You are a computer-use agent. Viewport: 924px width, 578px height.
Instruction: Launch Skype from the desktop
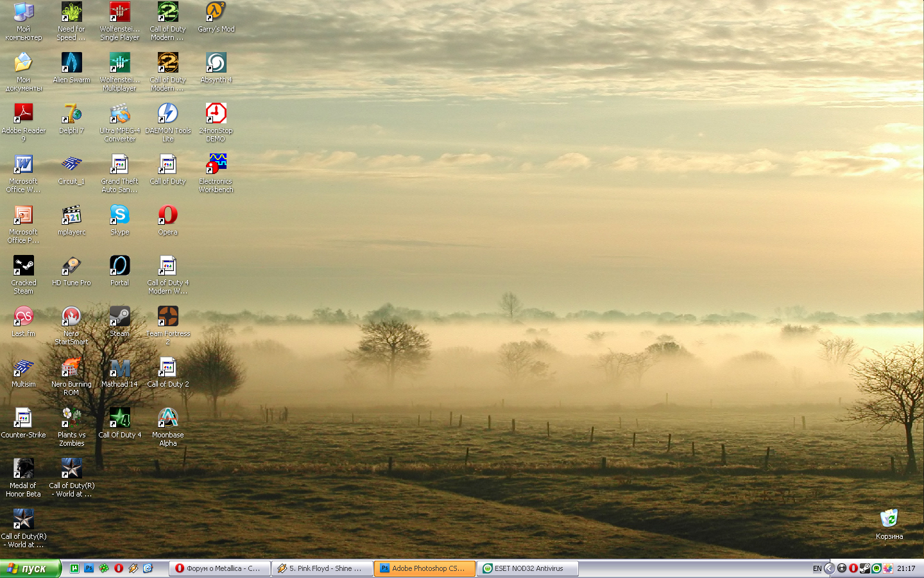point(119,215)
